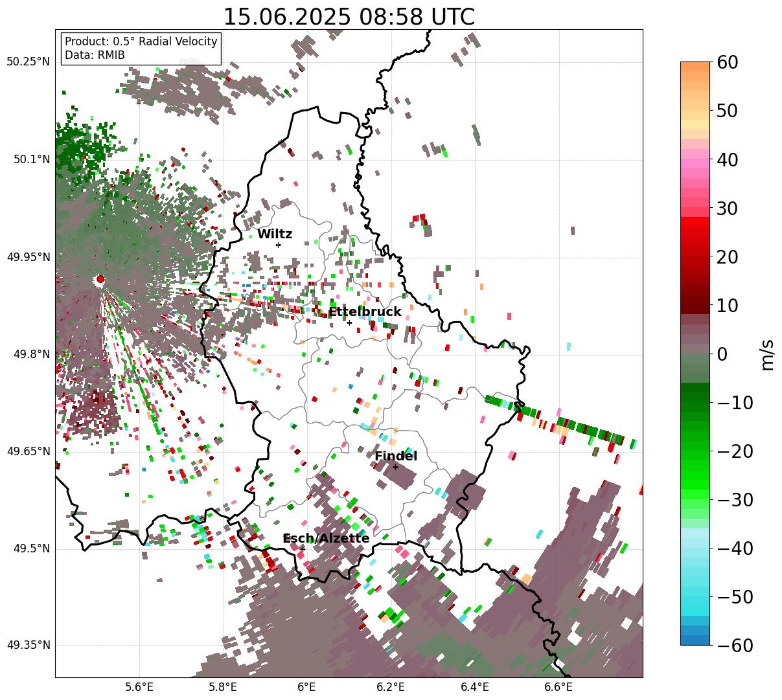Click the 49.5°N latitude label
The width and height of the screenshot is (782, 700).
(30, 548)
